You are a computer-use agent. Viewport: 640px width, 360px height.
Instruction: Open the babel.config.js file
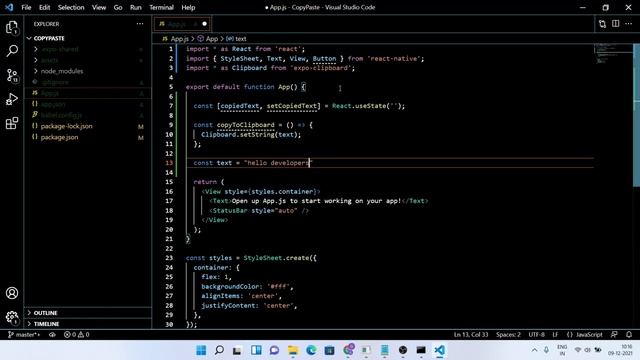tap(87, 116)
